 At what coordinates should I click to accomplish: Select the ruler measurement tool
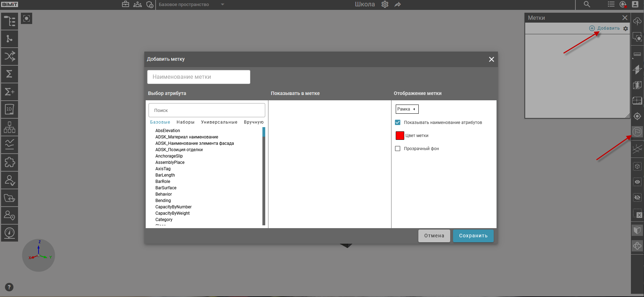click(x=637, y=54)
